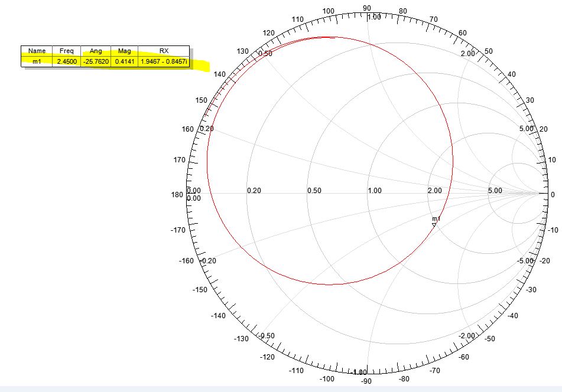Click the -40 degree angle label
The width and height of the screenshot is (562, 392).
(513, 315)
